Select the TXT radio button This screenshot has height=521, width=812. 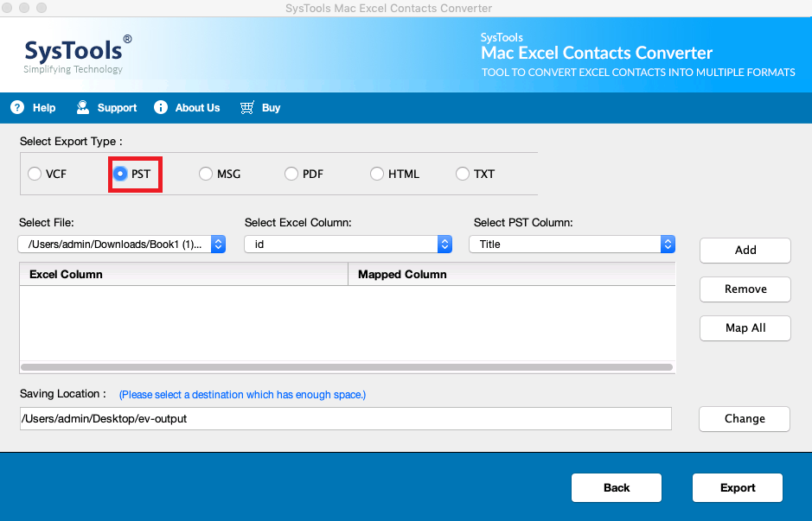click(463, 174)
